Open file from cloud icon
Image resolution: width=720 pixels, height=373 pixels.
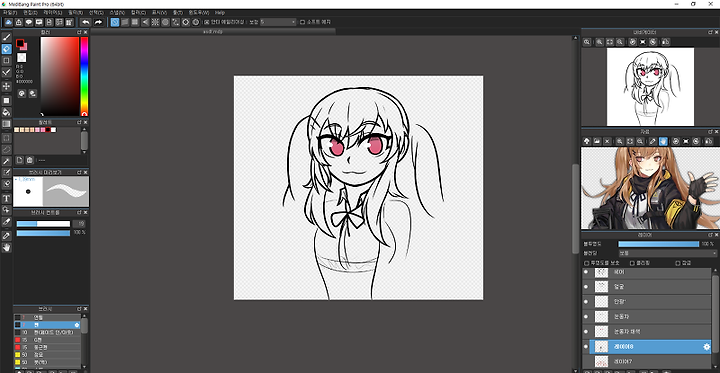(9, 22)
